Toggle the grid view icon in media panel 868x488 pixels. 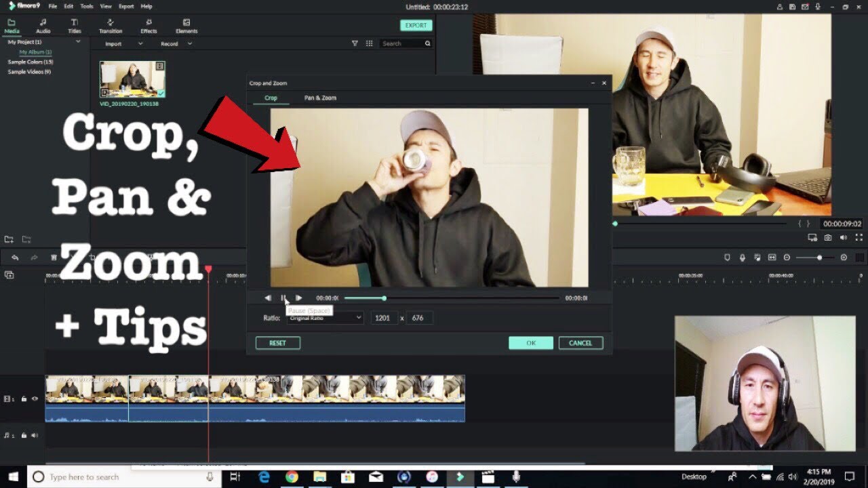point(369,43)
